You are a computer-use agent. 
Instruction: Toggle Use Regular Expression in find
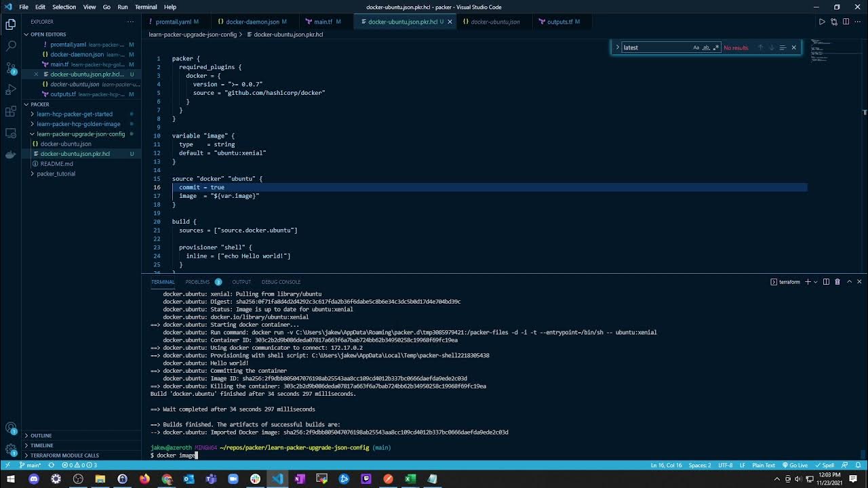715,47
